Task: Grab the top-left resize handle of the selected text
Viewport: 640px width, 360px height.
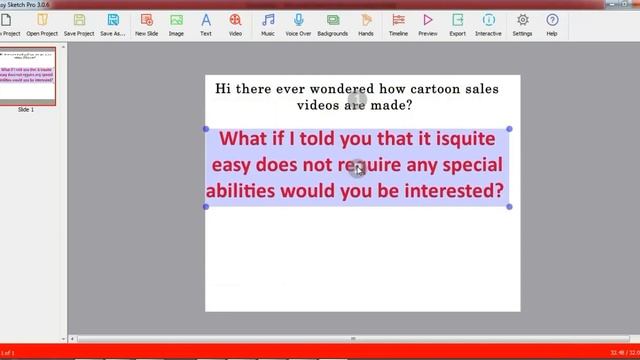Action: (206, 129)
